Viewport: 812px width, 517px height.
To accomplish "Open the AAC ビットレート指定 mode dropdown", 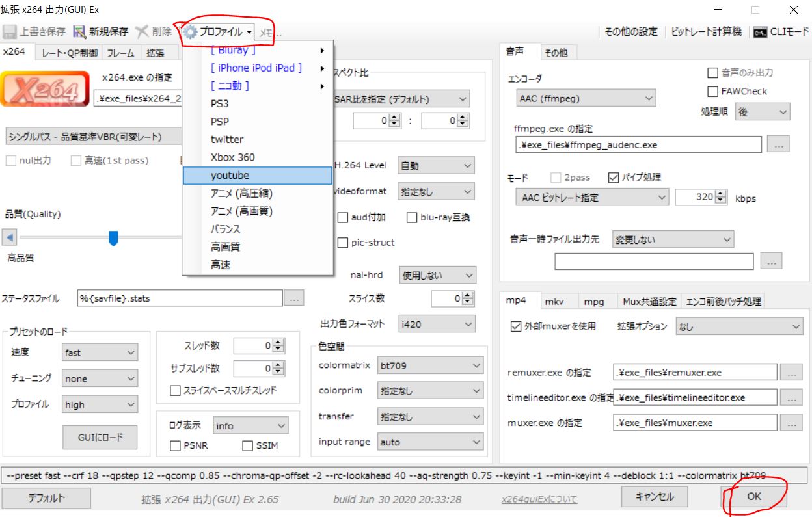I will 593,197.
